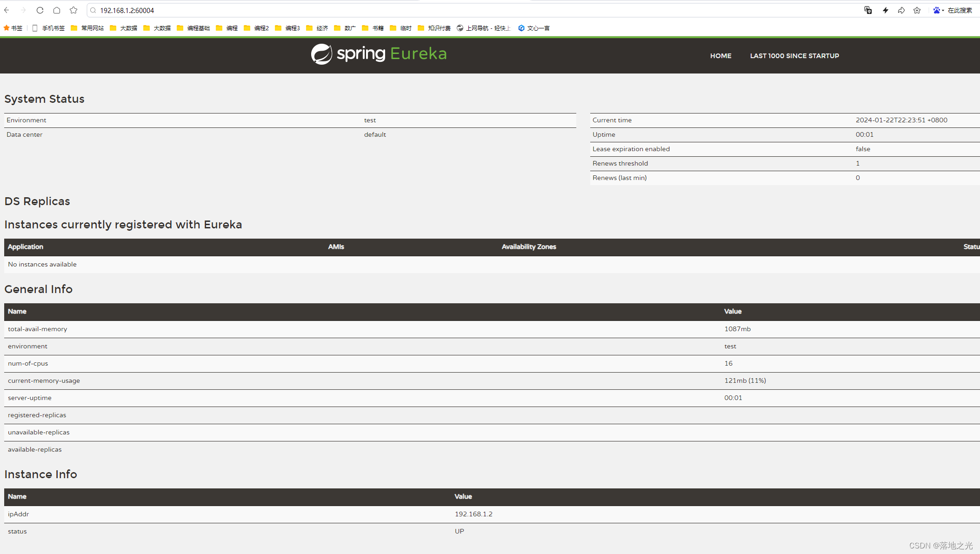Open the page translate icon
This screenshot has width=980, height=554.
click(868, 10)
